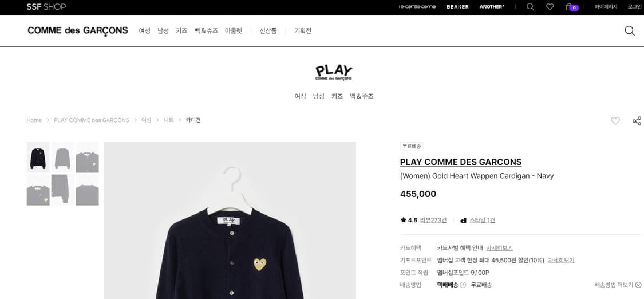Select the navy cardigan front thumbnail
The image size is (644, 299).
[38, 158]
